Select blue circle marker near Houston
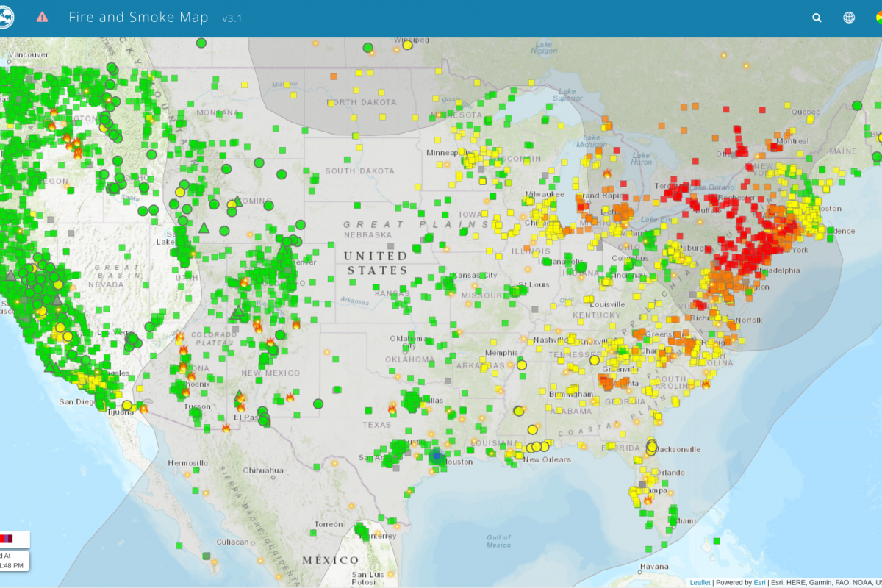The height and width of the screenshot is (588, 882). (x=437, y=456)
